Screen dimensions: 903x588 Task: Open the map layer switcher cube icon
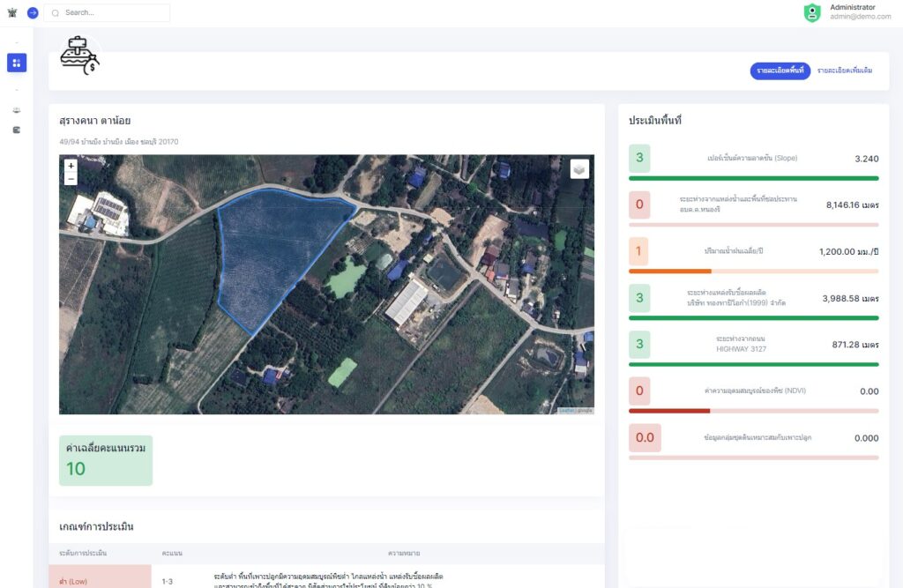tap(579, 168)
